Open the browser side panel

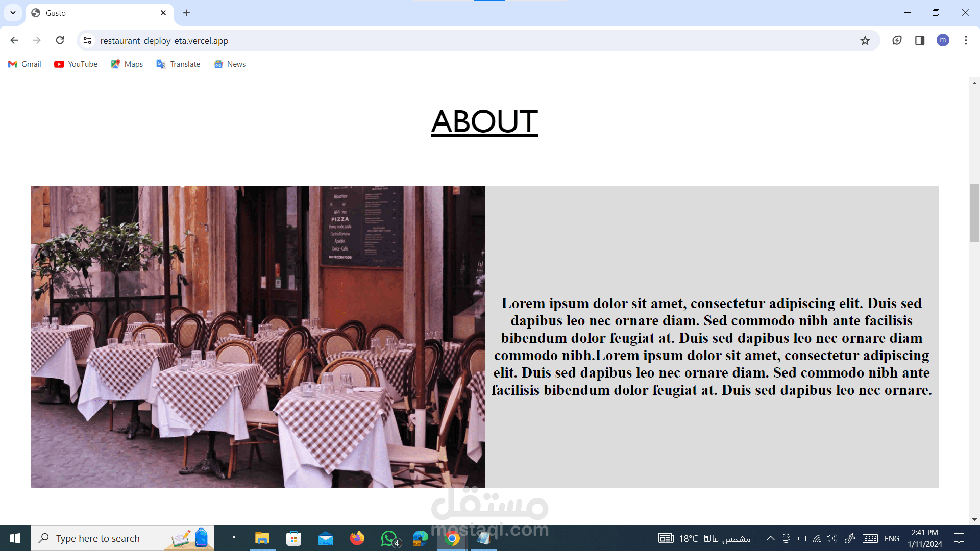[920, 40]
